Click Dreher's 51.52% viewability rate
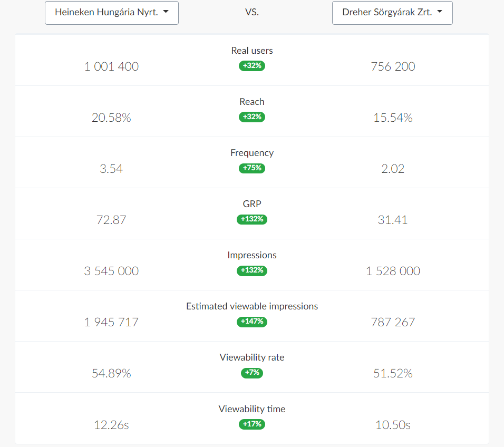The height and width of the screenshot is (447, 504). pyautogui.click(x=393, y=373)
